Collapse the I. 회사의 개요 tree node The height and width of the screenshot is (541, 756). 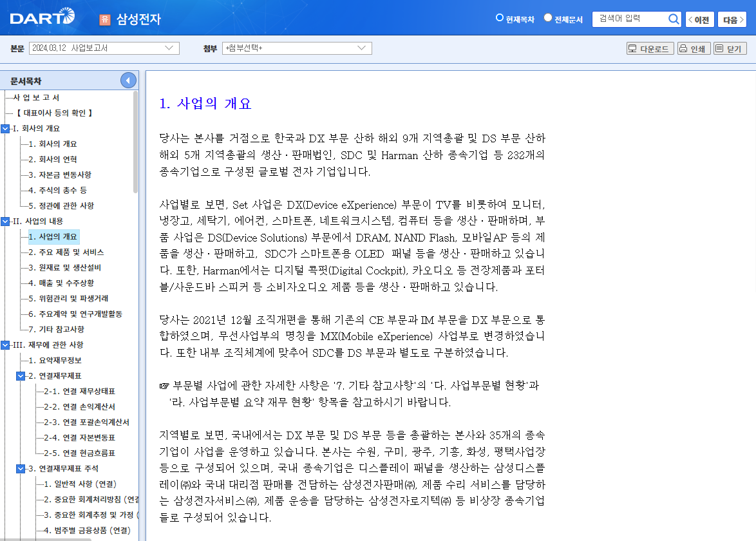coord(5,129)
